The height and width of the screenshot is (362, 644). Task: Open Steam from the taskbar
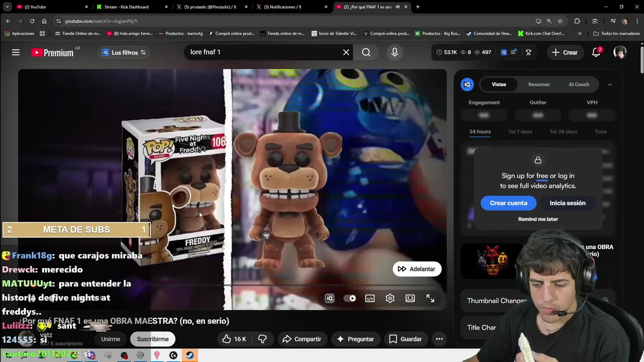coord(190,355)
